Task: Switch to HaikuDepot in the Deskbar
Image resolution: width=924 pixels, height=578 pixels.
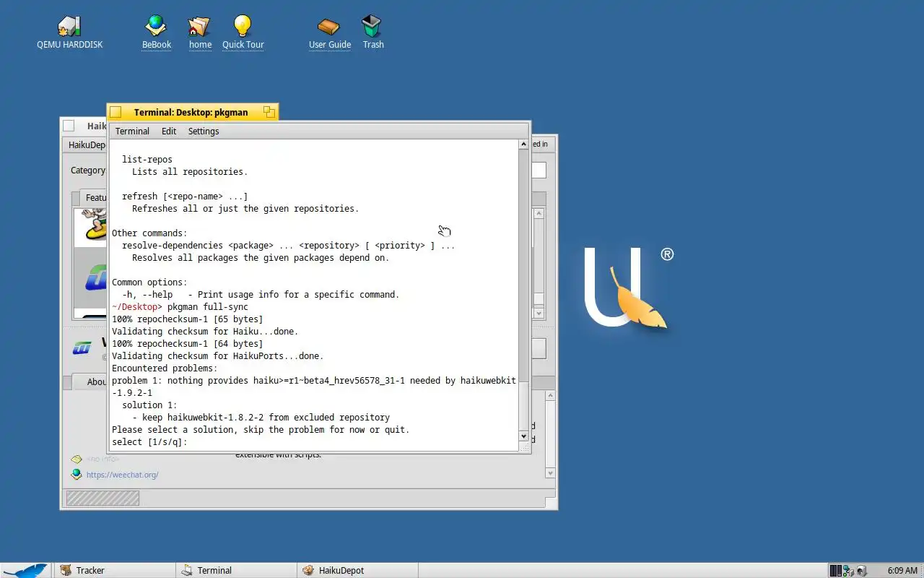Action: coord(357,570)
